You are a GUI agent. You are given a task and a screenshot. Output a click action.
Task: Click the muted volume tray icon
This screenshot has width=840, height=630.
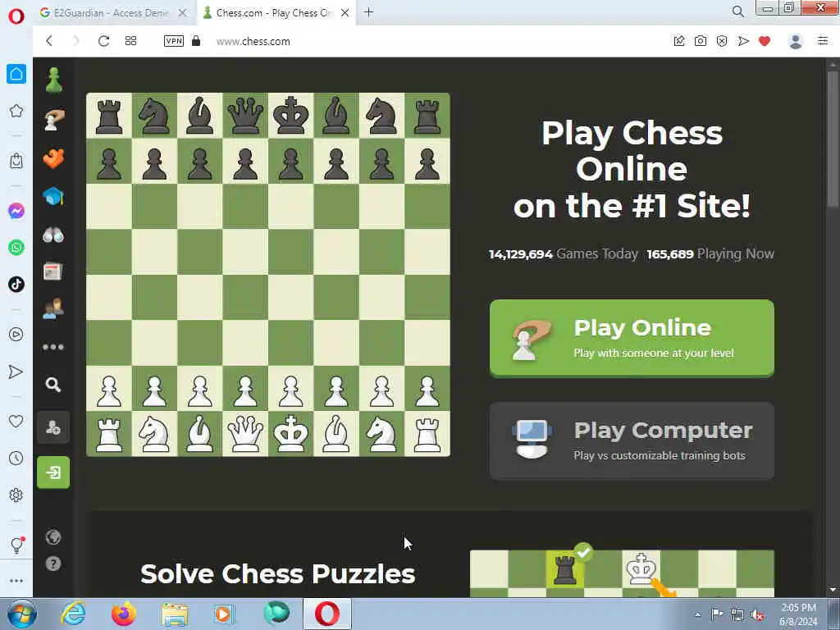[x=757, y=614]
